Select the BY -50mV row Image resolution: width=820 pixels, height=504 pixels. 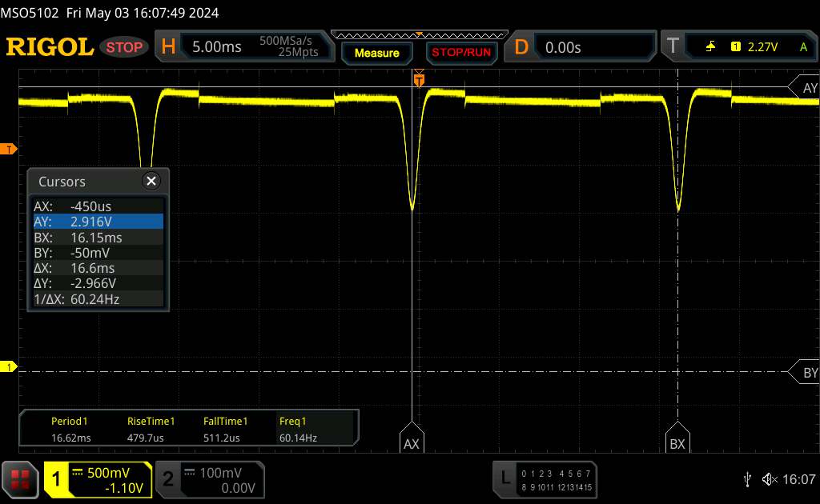(98, 253)
